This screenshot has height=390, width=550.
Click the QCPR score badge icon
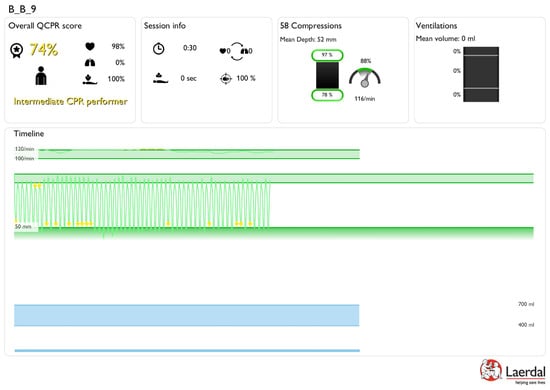tap(16, 51)
